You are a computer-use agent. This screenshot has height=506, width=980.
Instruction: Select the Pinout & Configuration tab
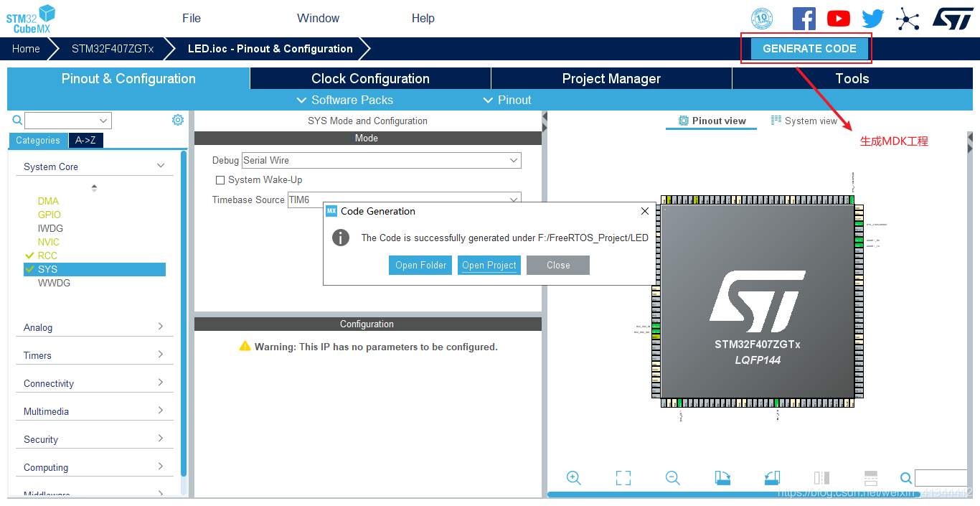point(128,79)
